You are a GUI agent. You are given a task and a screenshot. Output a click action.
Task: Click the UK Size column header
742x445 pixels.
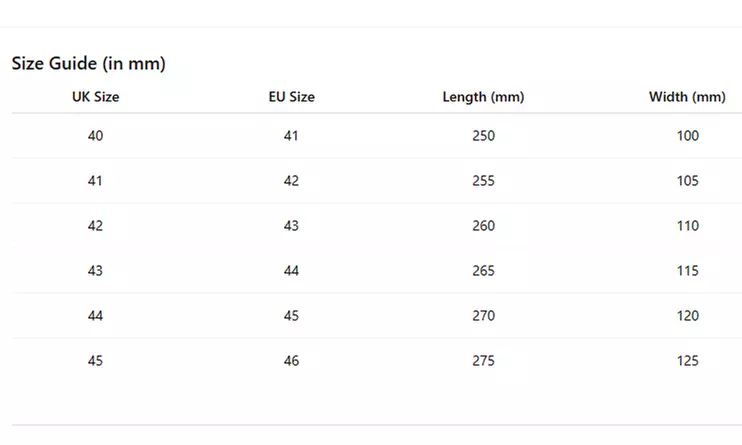pos(95,97)
